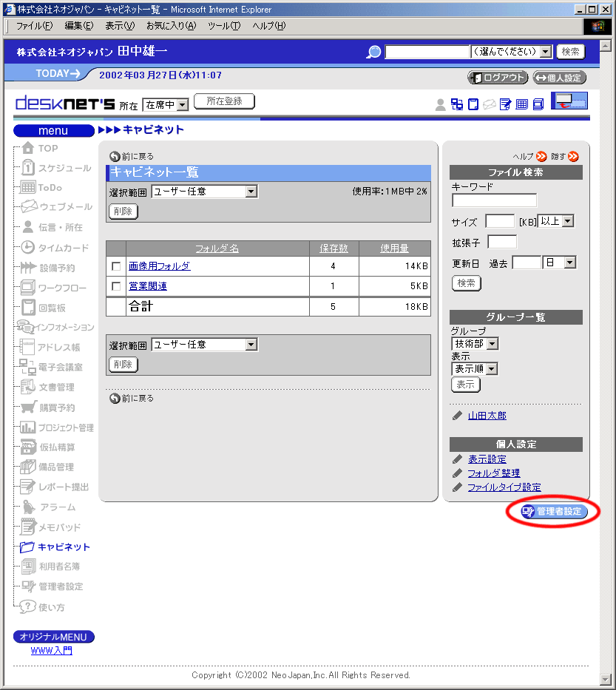Check the 画像用フォルダ row checkbox
Screen dimensions: 616x690
pos(115,266)
